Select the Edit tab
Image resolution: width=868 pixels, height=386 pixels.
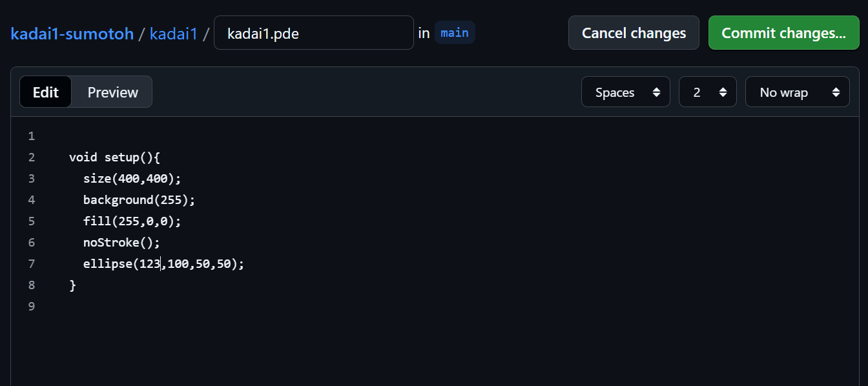click(x=46, y=92)
